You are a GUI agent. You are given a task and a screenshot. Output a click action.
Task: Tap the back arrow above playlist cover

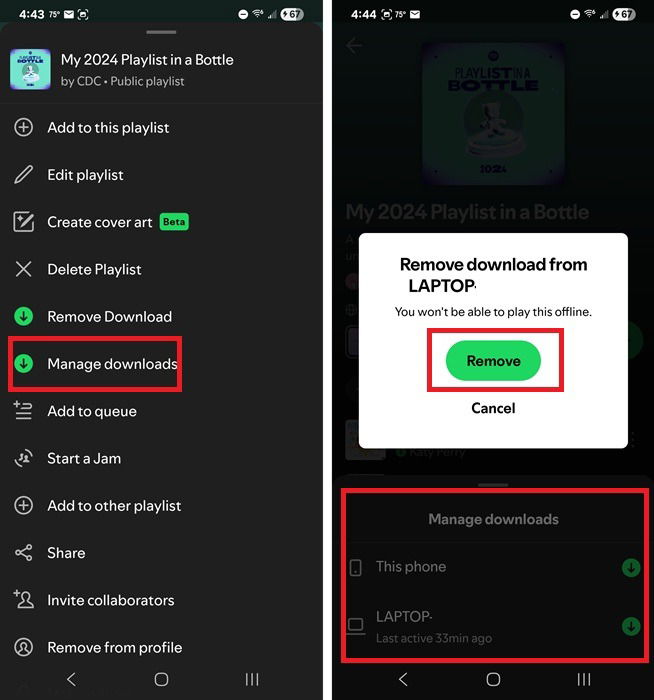tap(354, 46)
